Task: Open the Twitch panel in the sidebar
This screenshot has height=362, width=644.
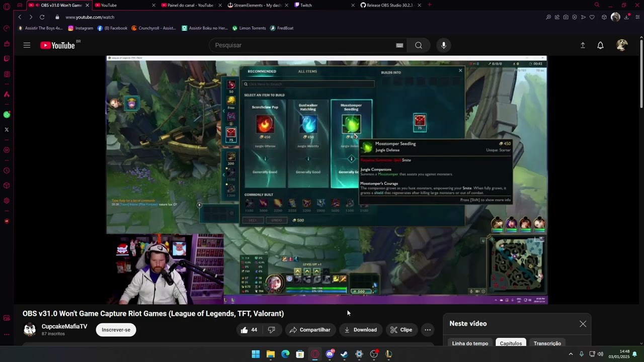Action: [x=7, y=59]
